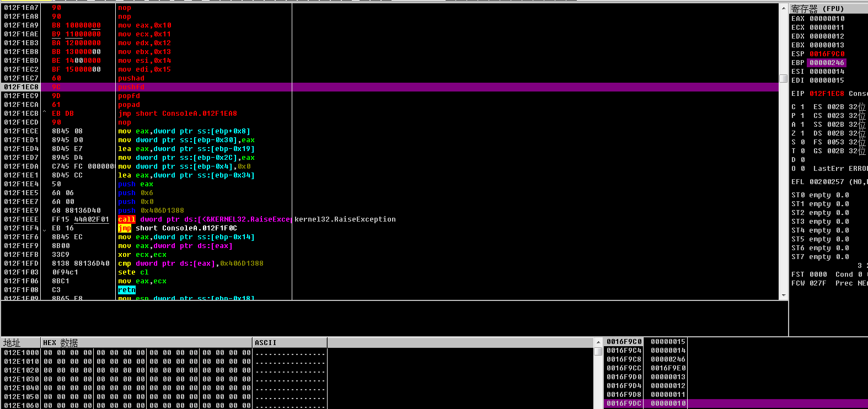
Task: Select the ESI register value 00000014
Action: (827, 72)
